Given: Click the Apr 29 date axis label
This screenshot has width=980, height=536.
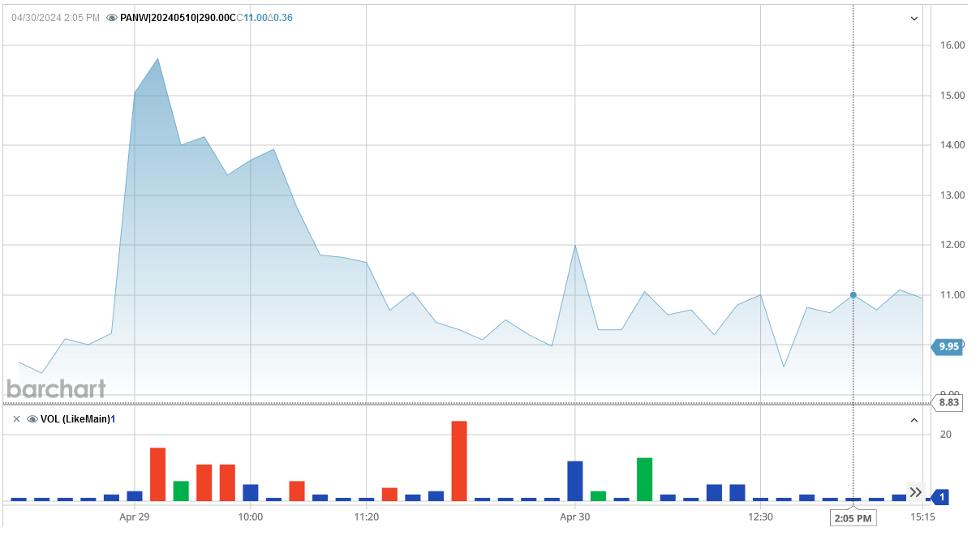Looking at the screenshot, I should pyautogui.click(x=135, y=517).
